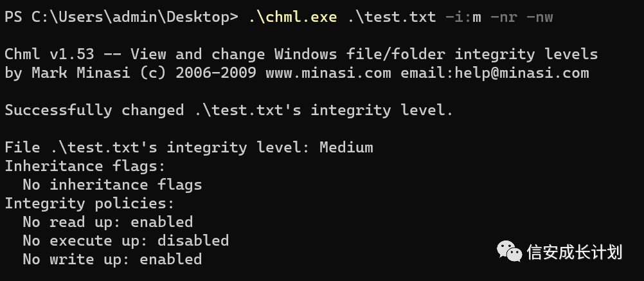Screen dimensions: 644x281
Task: Click the Inheritance flags heading
Action: click(x=85, y=166)
